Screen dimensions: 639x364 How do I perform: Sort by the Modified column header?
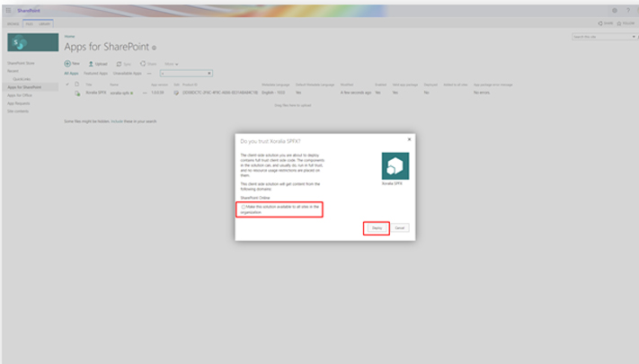(x=347, y=84)
